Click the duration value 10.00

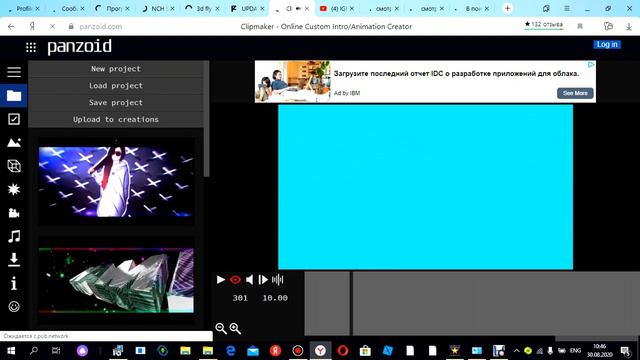275,298
